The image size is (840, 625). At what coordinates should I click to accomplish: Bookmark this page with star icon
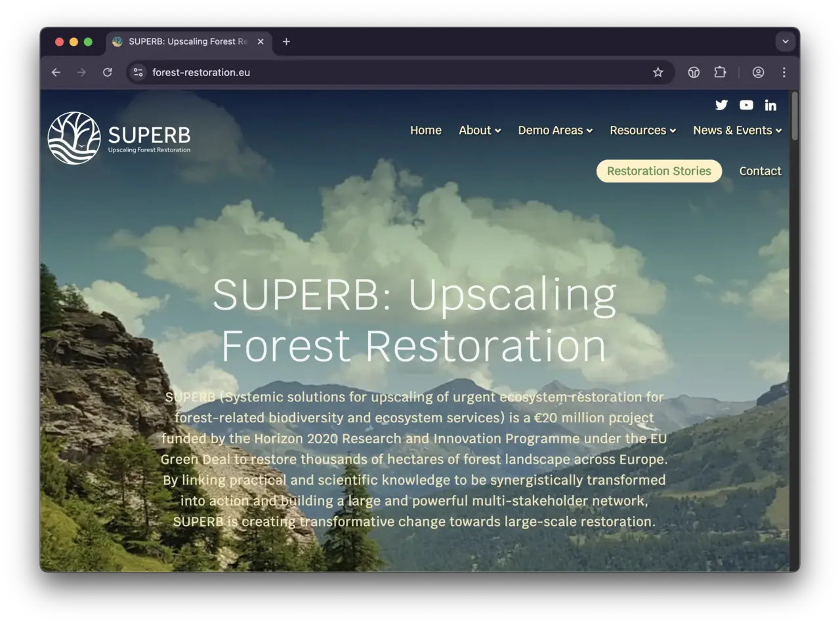pos(658,73)
